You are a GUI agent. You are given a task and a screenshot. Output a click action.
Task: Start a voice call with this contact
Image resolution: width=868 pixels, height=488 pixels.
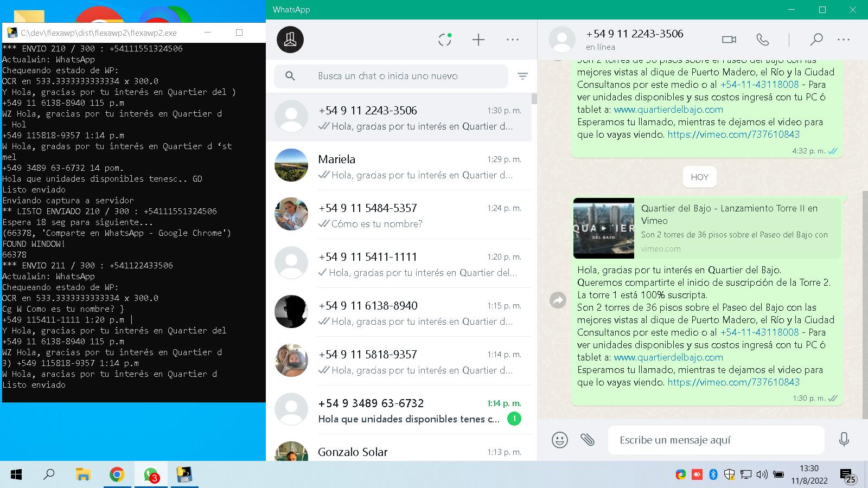click(x=763, y=40)
